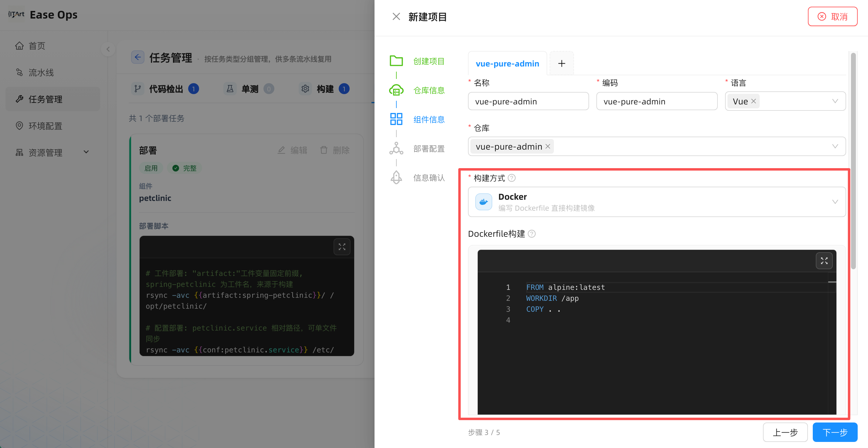The height and width of the screenshot is (448, 868).
Task: Click the drawer's vertical scrollbar
Action: [x=853, y=161]
